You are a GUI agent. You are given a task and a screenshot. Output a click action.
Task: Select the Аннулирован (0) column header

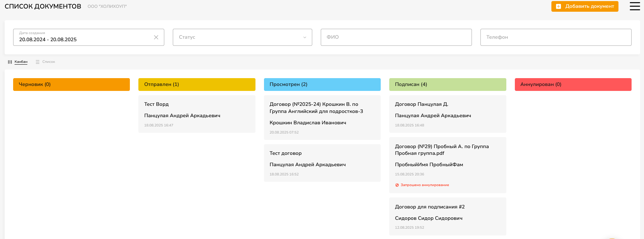[x=573, y=85]
